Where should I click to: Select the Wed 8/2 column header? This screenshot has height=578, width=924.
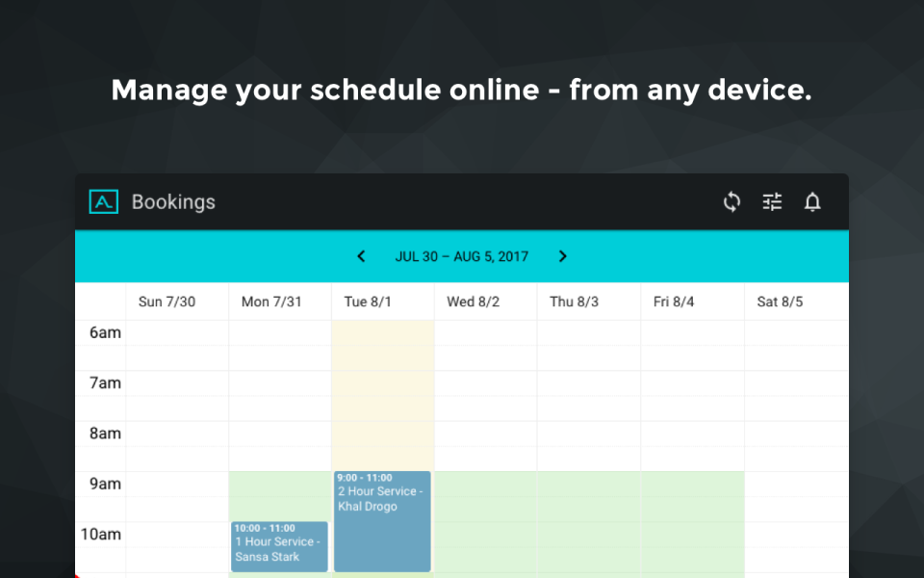(x=474, y=302)
